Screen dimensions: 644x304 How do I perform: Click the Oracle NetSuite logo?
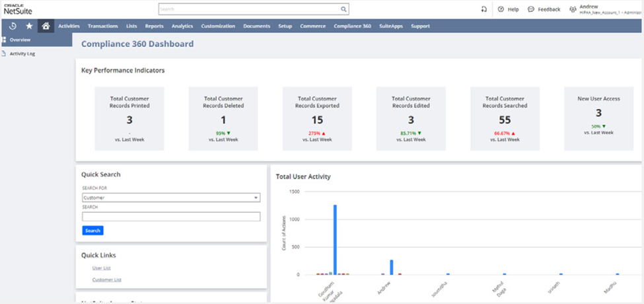[17, 9]
